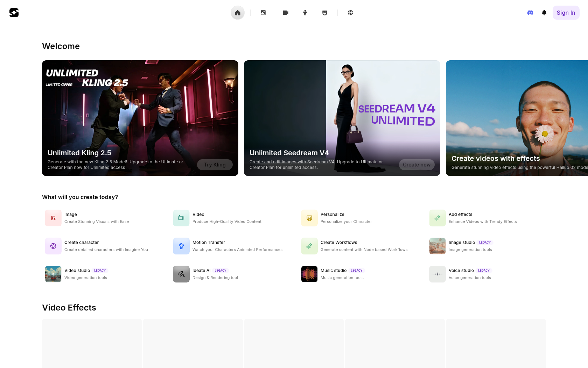Open 'Generate content with Node based Workflows'
Screen dimensions: 588x368
coord(364,250)
